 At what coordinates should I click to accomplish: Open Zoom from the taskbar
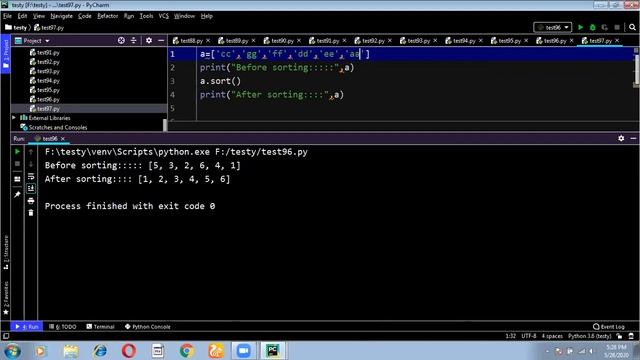point(244,351)
